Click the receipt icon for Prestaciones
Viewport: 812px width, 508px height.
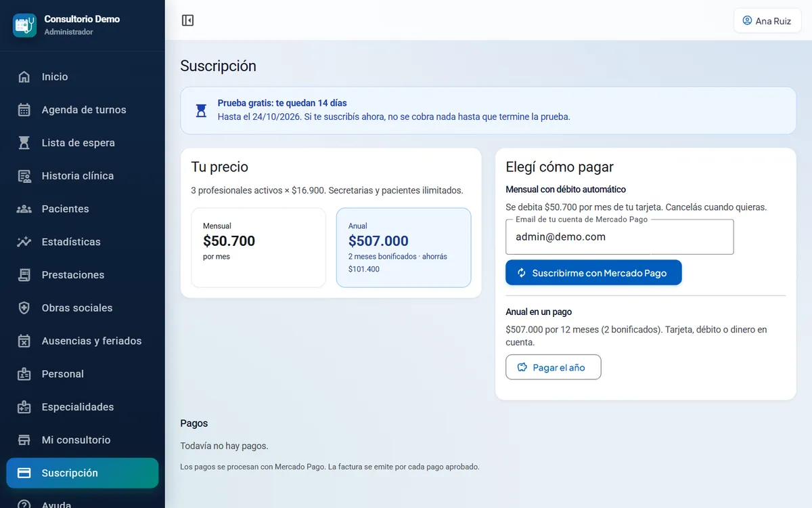click(x=24, y=275)
